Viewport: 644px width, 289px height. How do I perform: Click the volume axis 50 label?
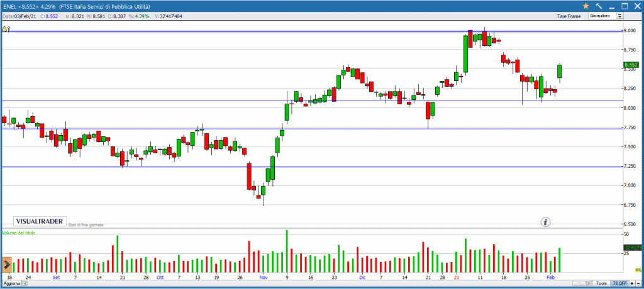[626, 234]
